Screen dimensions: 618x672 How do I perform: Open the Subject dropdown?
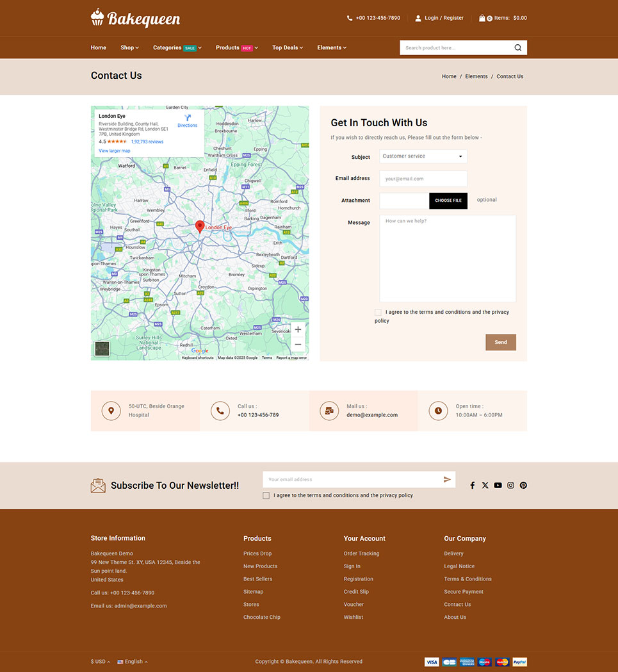pyautogui.click(x=423, y=156)
